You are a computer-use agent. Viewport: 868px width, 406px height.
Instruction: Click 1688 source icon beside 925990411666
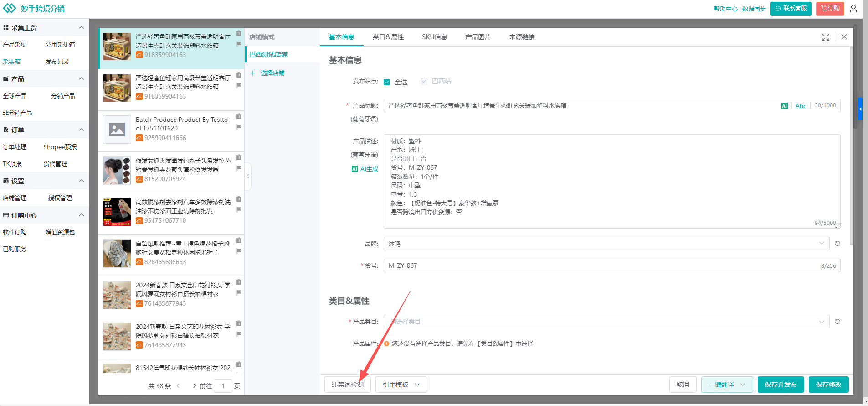tap(139, 138)
